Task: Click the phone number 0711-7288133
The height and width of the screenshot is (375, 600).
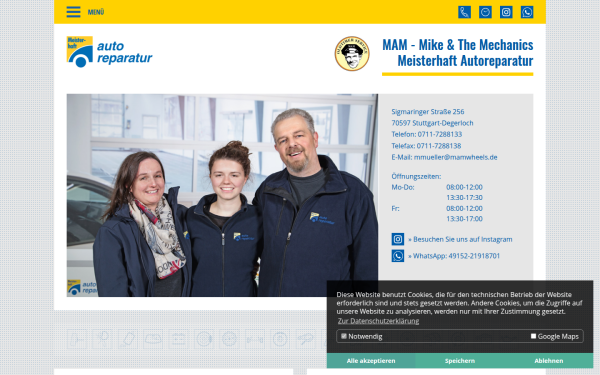Action: (x=439, y=134)
